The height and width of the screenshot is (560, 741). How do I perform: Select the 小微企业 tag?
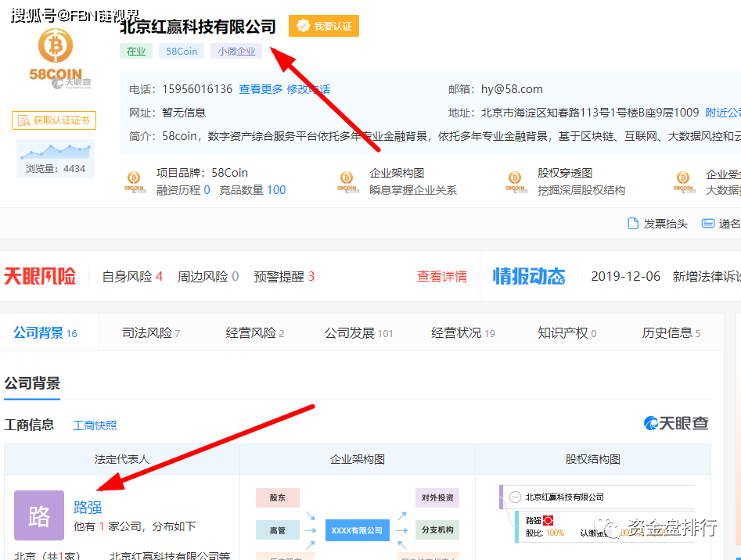pyautogui.click(x=236, y=51)
